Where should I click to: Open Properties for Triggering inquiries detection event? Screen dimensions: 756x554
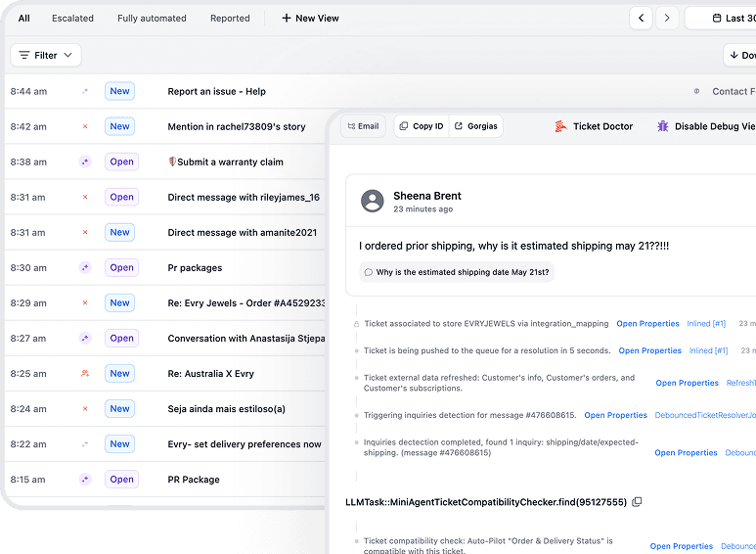pyautogui.click(x=615, y=415)
